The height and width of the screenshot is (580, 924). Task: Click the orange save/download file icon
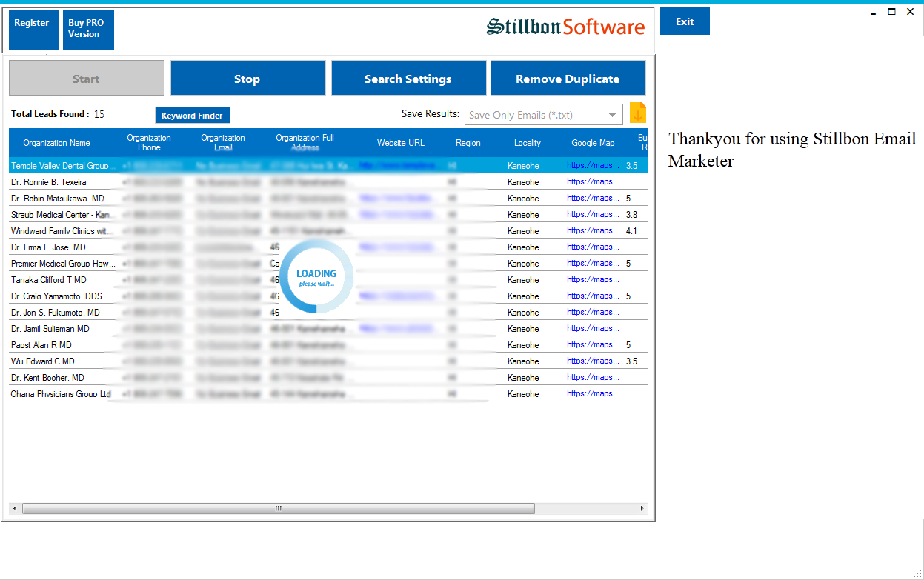(x=638, y=113)
